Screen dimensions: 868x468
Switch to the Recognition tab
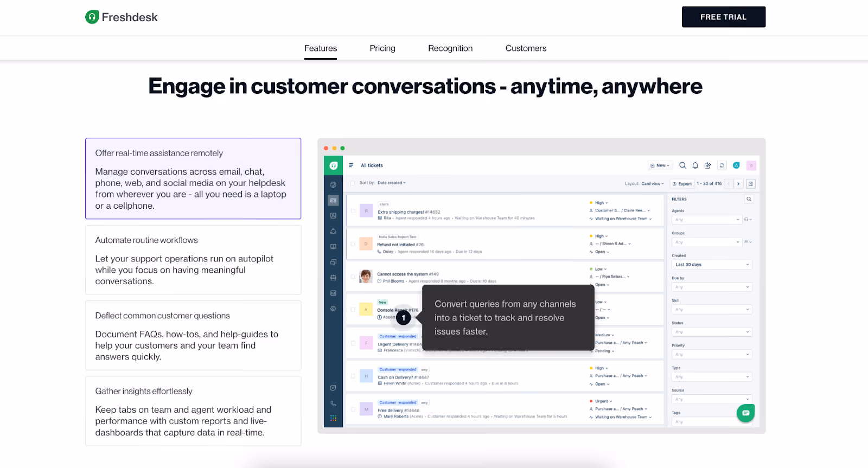pos(450,48)
